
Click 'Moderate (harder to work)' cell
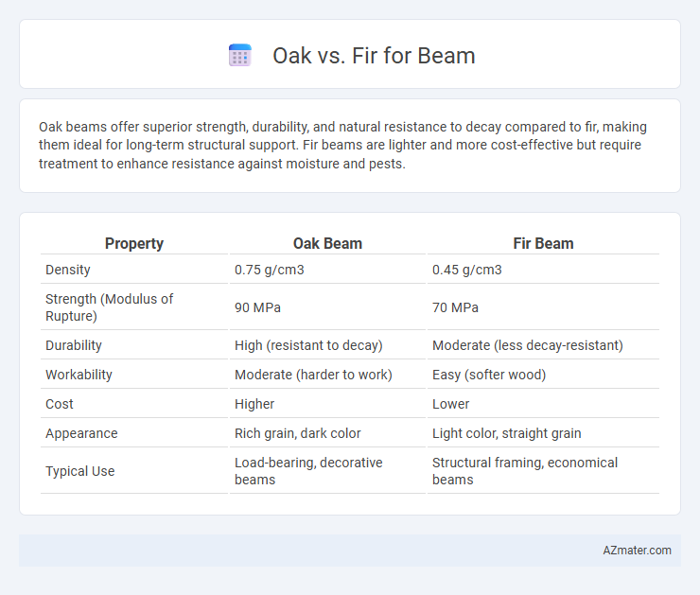[313, 375]
